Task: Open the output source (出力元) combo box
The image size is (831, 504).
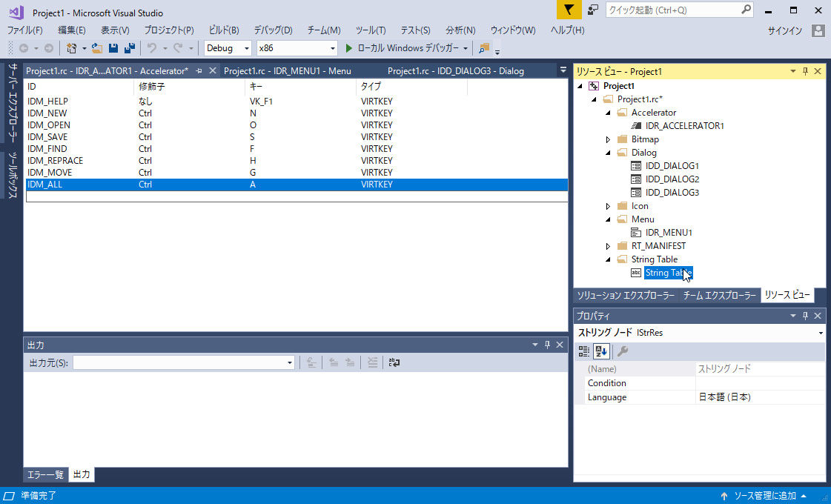Action: [x=184, y=362]
